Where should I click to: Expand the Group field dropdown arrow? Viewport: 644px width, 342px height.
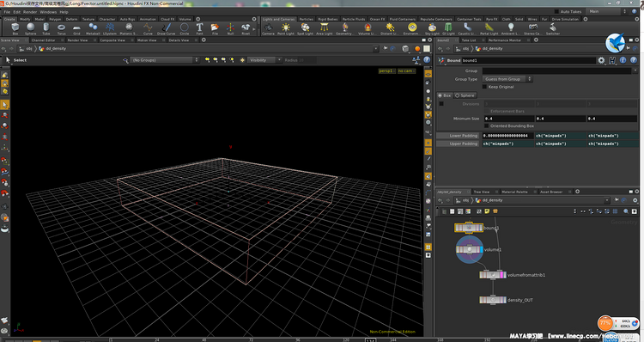click(x=635, y=70)
